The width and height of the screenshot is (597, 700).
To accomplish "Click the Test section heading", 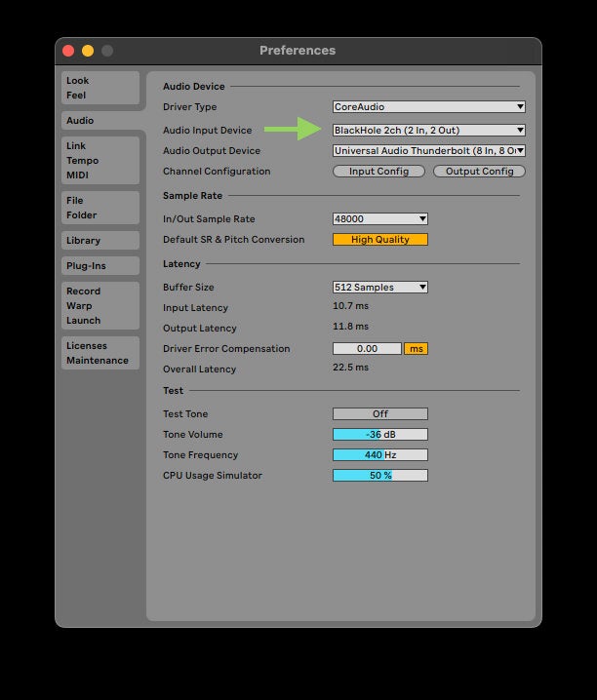I will click(x=173, y=391).
